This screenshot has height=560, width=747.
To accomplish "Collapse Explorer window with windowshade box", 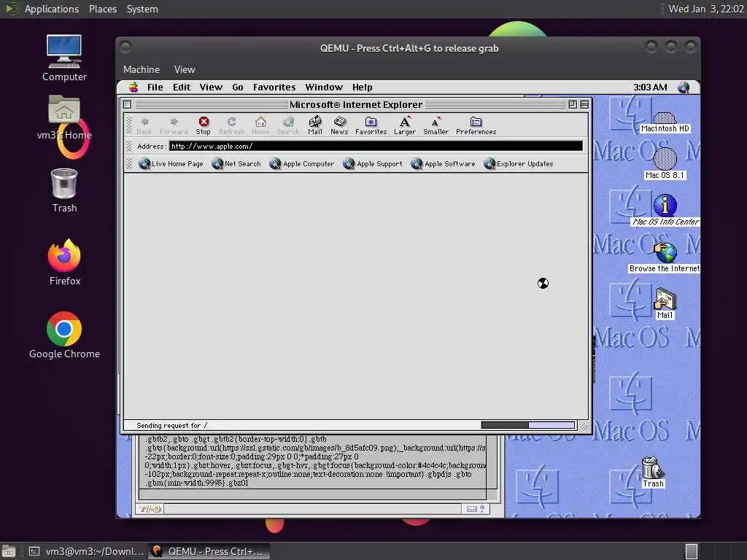I will pyautogui.click(x=584, y=105).
